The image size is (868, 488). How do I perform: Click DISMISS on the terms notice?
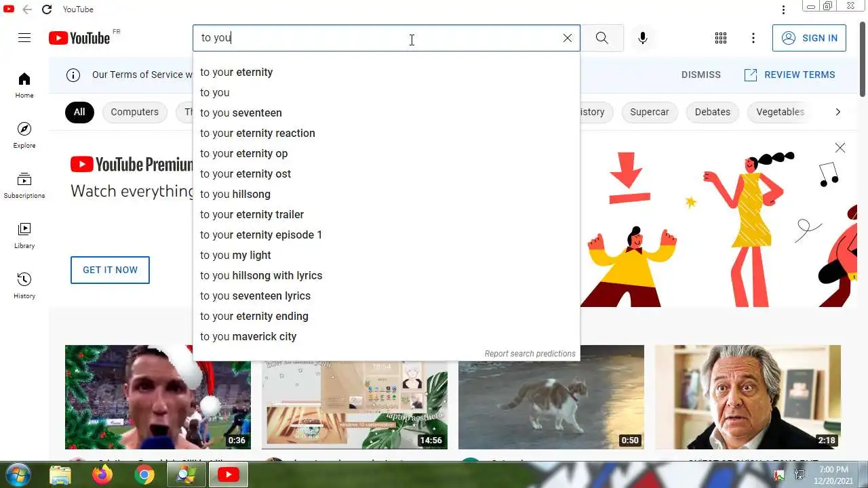[x=701, y=75]
